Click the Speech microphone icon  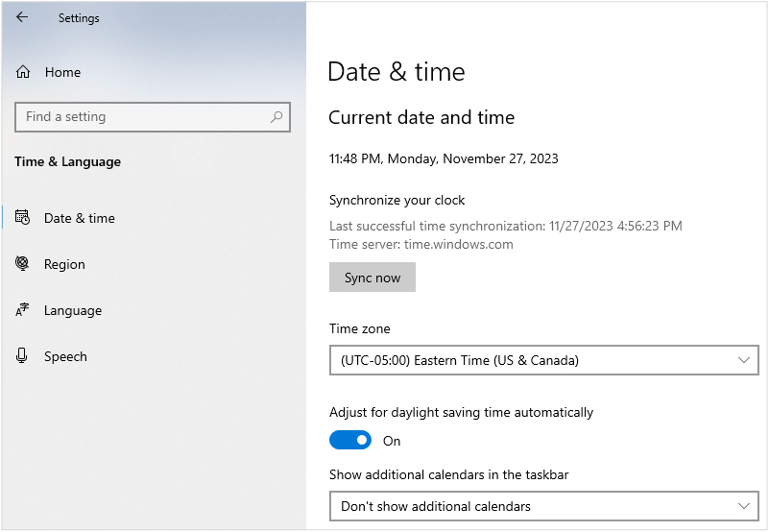23,356
